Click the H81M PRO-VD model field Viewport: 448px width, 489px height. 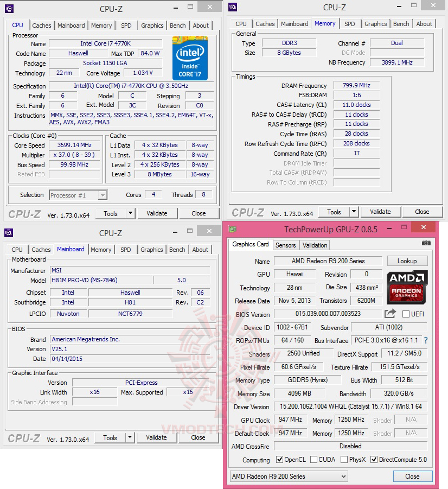(101, 280)
